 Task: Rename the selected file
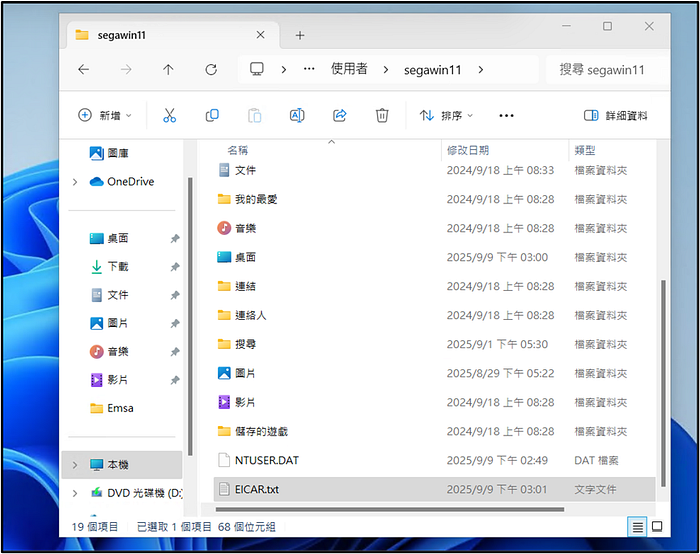[297, 116]
